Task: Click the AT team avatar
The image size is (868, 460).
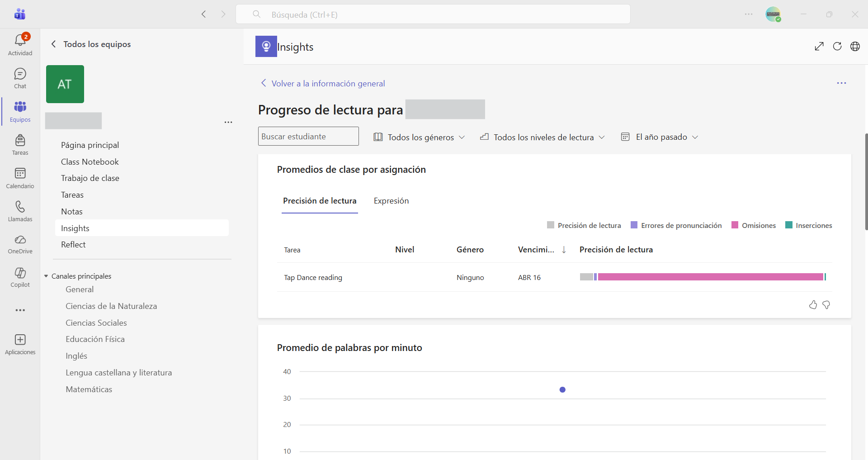Action: tap(65, 84)
